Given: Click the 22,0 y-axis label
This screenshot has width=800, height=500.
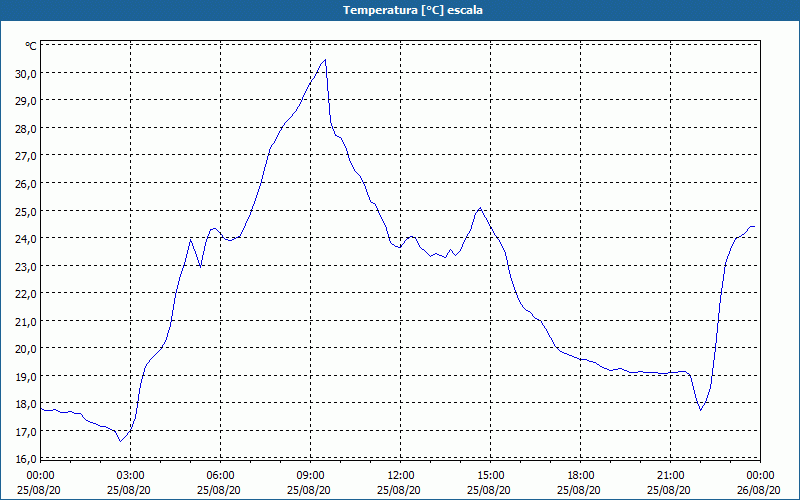Looking at the screenshot, I should click(x=27, y=294).
